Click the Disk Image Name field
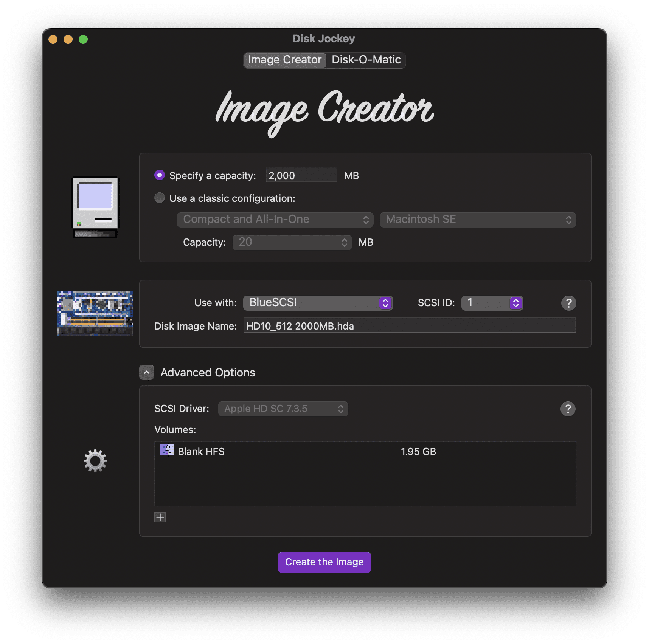649x644 pixels. point(410,325)
